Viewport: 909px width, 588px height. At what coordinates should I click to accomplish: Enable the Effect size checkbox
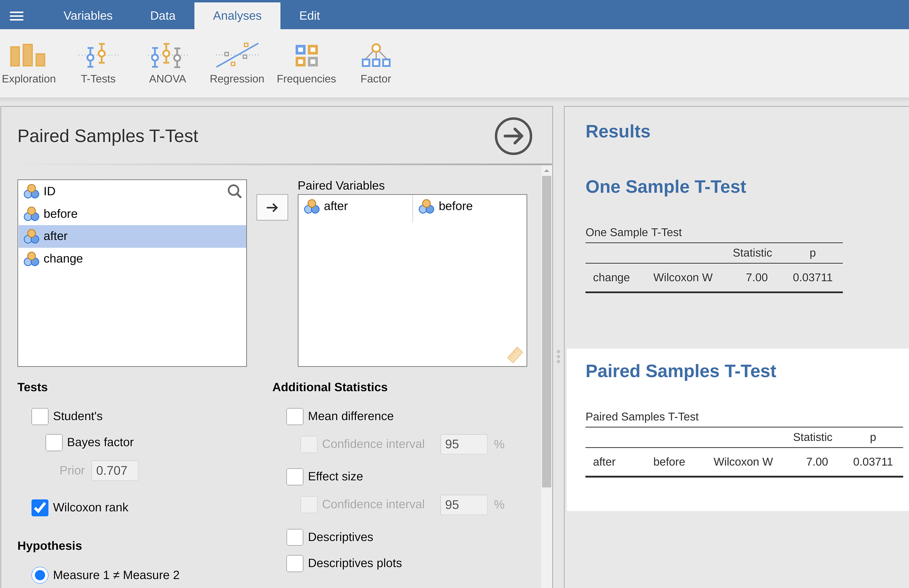click(295, 477)
